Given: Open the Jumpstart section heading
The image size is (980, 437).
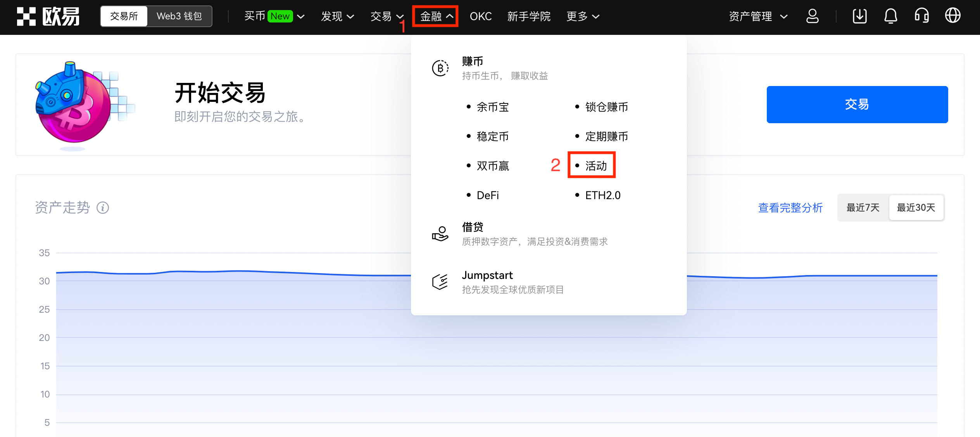Looking at the screenshot, I should click(x=487, y=275).
